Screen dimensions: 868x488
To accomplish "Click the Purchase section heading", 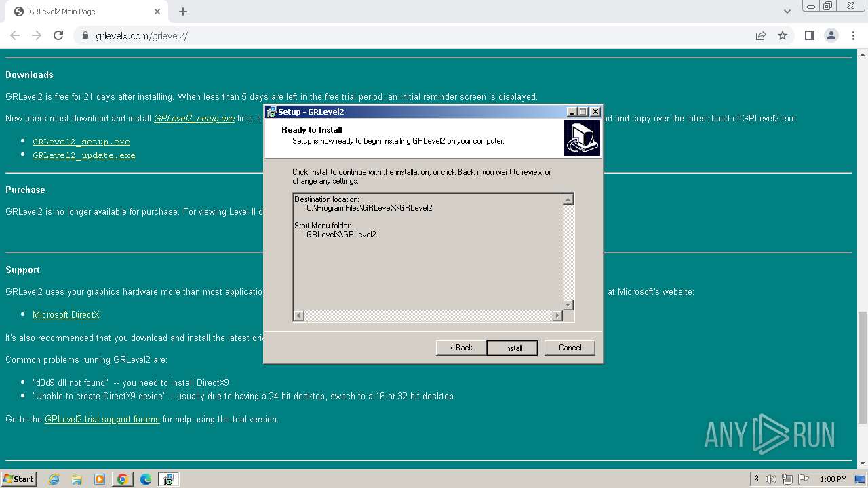I will pos(25,190).
